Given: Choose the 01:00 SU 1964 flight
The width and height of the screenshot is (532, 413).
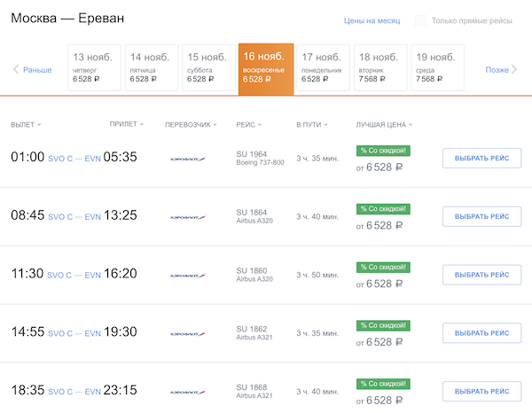Looking at the screenshot, I should 481,159.
